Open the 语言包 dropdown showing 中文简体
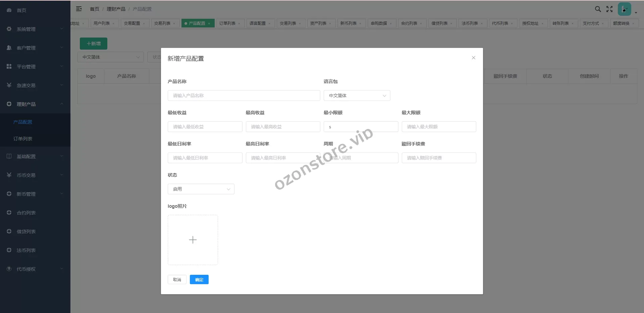The image size is (644, 313). [357, 96]
